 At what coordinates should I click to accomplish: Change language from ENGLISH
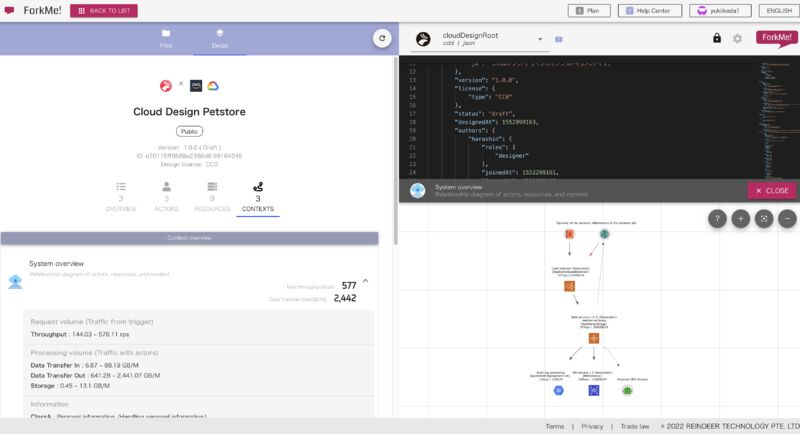(779, 11)
